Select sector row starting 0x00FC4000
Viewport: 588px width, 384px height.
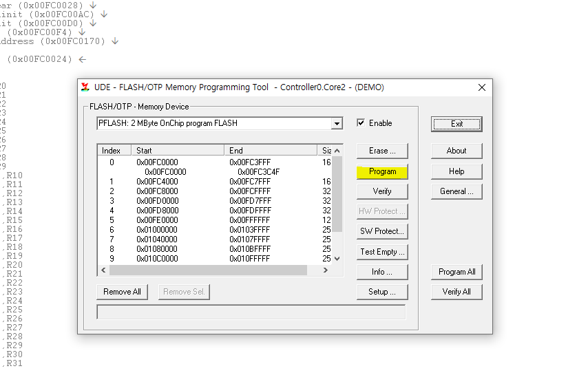pyautogui.click(x=215, y=182)
